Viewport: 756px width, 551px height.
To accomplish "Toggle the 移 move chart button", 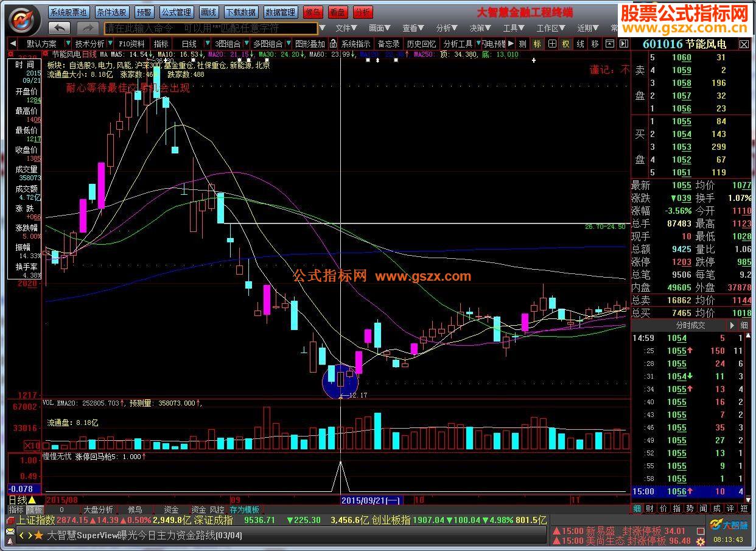I will pyautogui.click(x=595, y=44).
